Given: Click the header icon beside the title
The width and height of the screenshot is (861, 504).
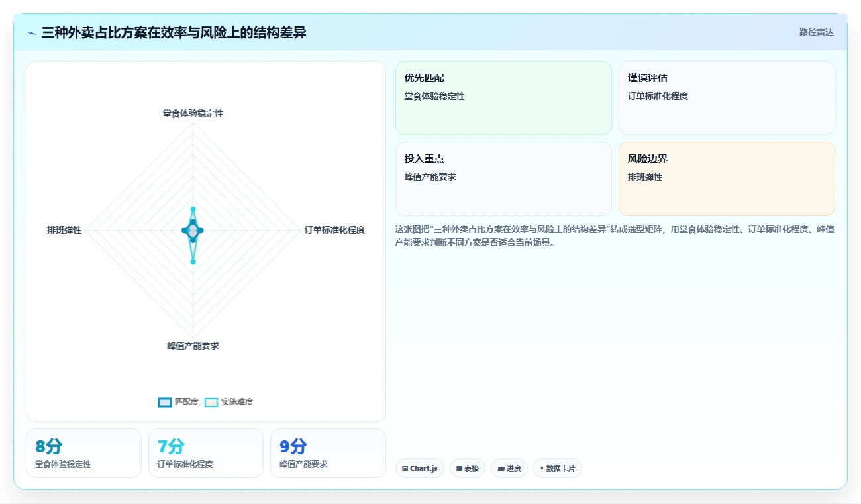Looking at the screenshot, I should click(x=31, y=32).
